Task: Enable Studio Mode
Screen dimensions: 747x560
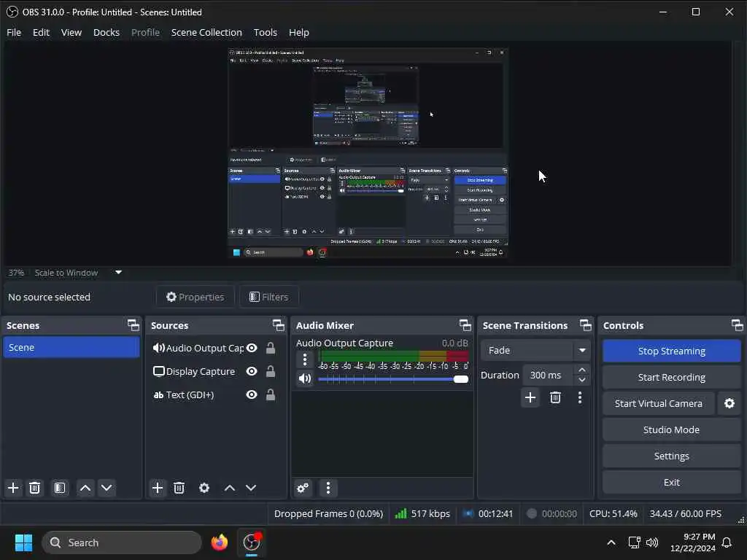Action: [671, 429]
